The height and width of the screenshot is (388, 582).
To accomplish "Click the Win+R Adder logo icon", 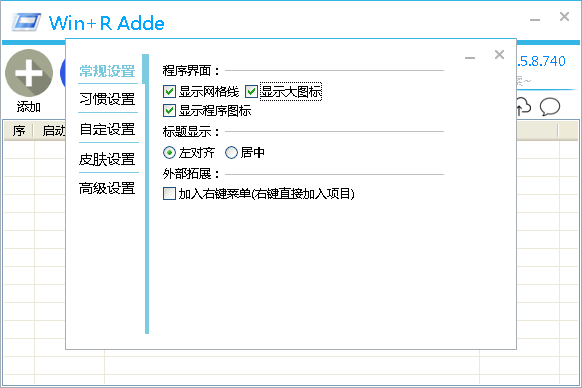I will point(26,22).
